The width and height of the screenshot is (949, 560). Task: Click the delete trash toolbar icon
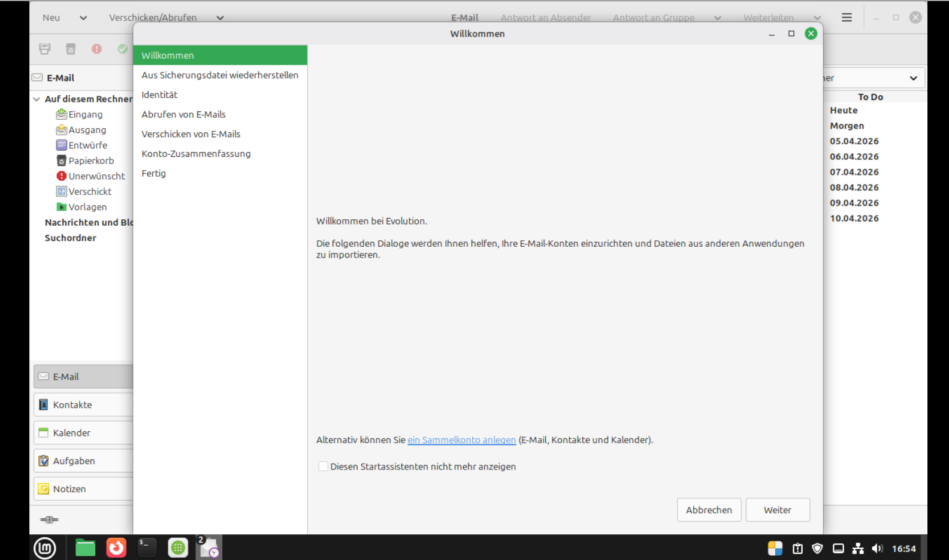point(71,49)
